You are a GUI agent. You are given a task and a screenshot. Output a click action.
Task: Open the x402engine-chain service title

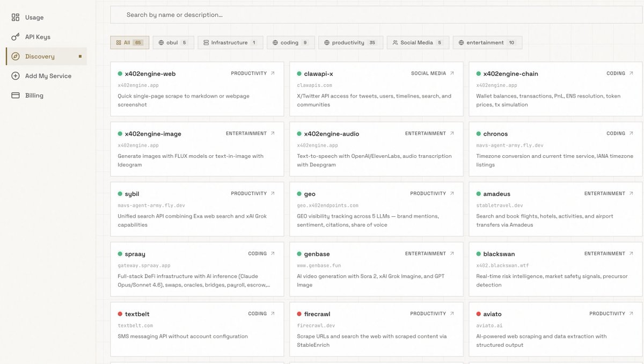coord(511,74)
